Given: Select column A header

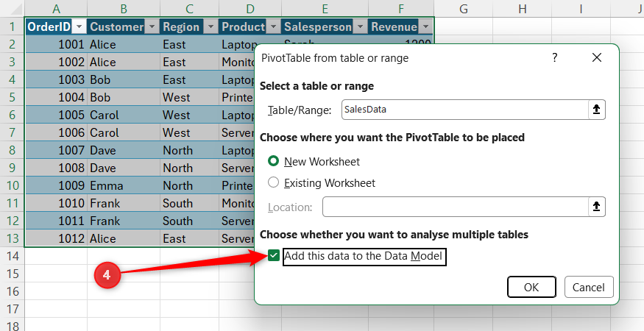Looking at the screenshot, I should pos(56,8).
